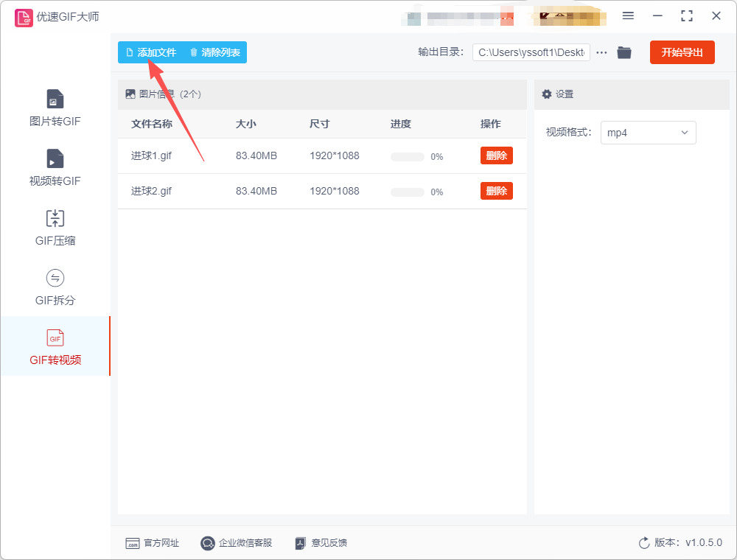Click the 版本 v1.0.5.0 text
The image size is (737, 560).
tap(688, 542)
